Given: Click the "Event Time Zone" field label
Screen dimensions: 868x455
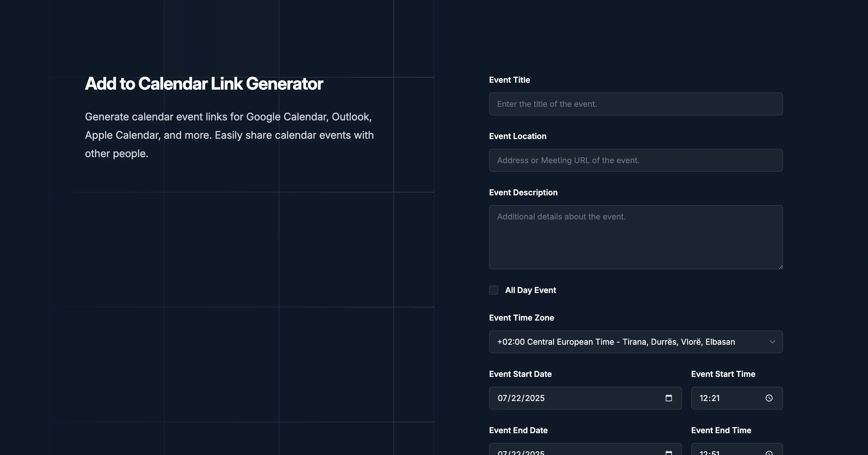Looking at the screenshot, I should [521, 318].
